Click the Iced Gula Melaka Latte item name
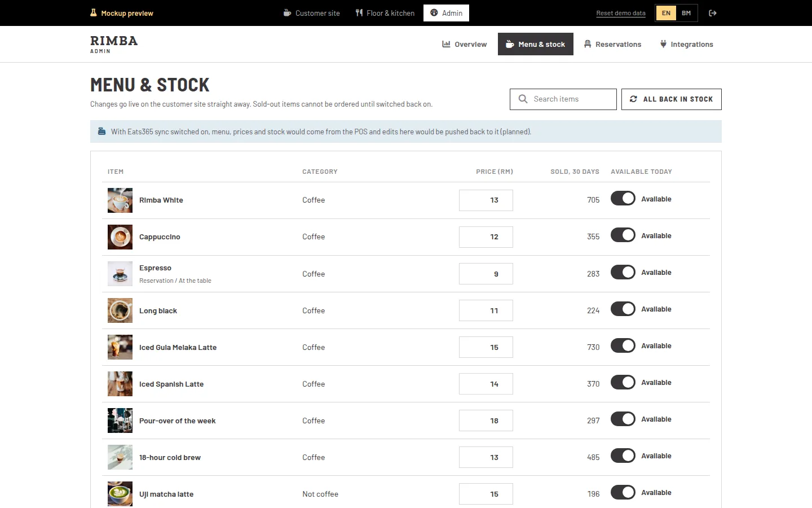The height and width of the screenshot is (508, 812). point(178,348)
